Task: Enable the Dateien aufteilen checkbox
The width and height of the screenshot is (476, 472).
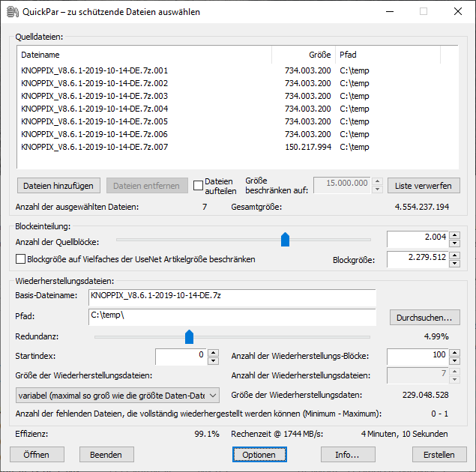Action: 198,185
